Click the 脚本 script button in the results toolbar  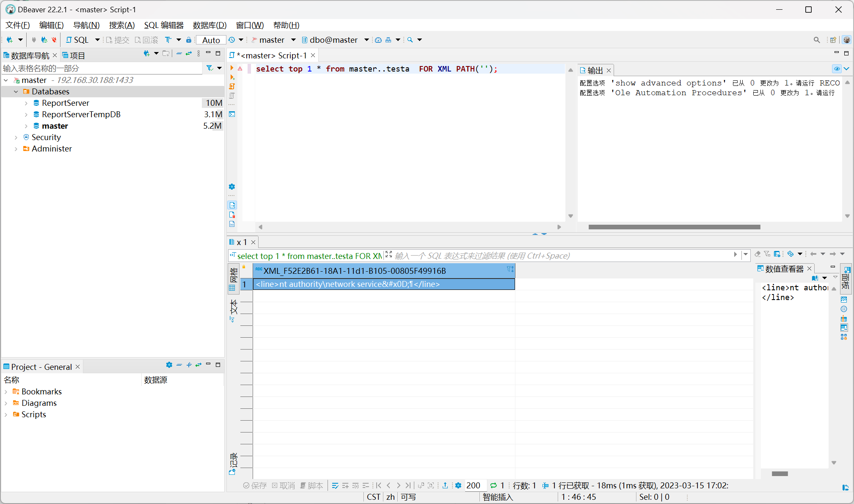(311, 485)
